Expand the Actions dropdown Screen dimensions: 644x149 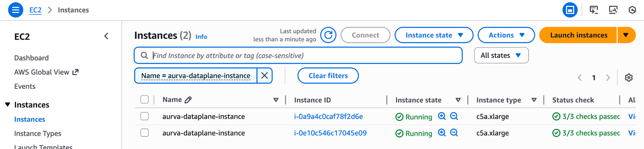(506, 35)
